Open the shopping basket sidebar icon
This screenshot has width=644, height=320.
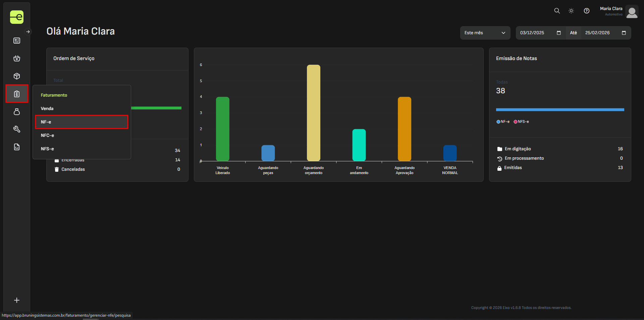click(x=17, y=58)
